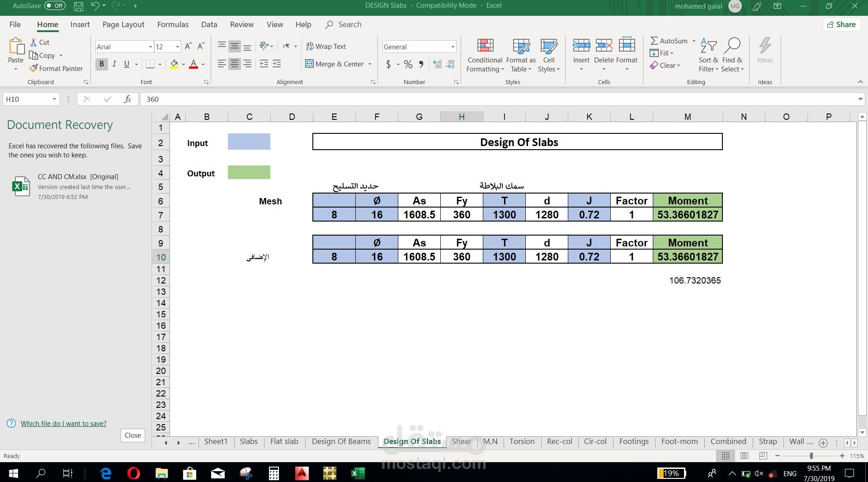The width and height of the screenshot is (868, 482).
Task: Click Increase Decimal icon
Action: tap(437, 64)
